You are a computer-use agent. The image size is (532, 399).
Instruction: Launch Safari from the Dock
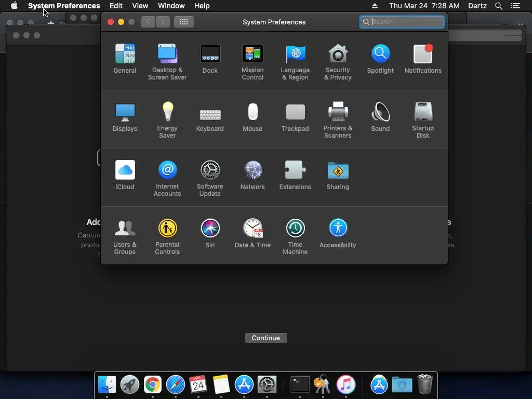(x=176, y=385)
